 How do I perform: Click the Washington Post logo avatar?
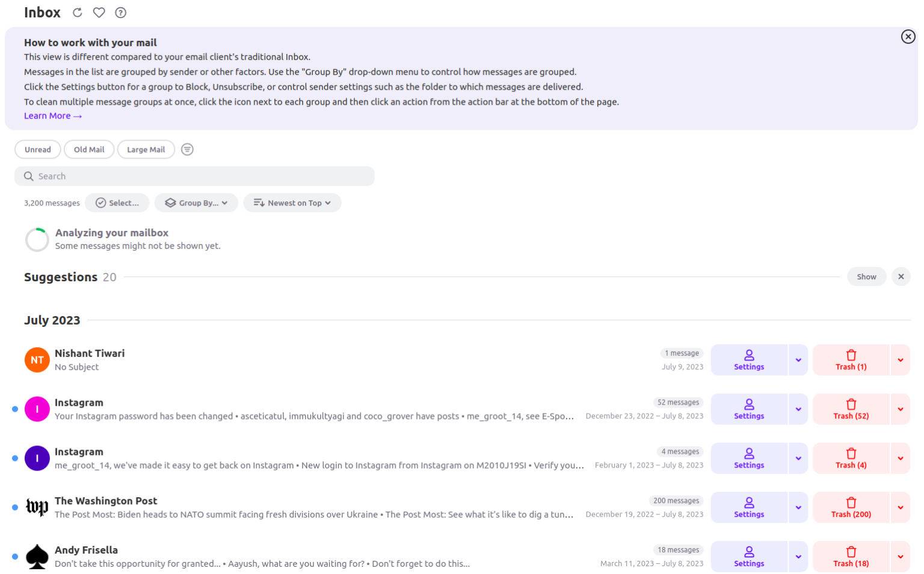37,507
